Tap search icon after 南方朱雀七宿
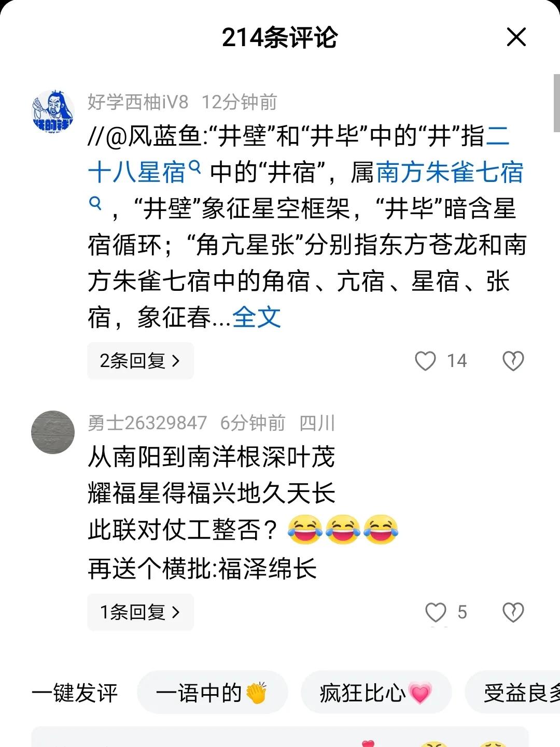 coord(95,203)
